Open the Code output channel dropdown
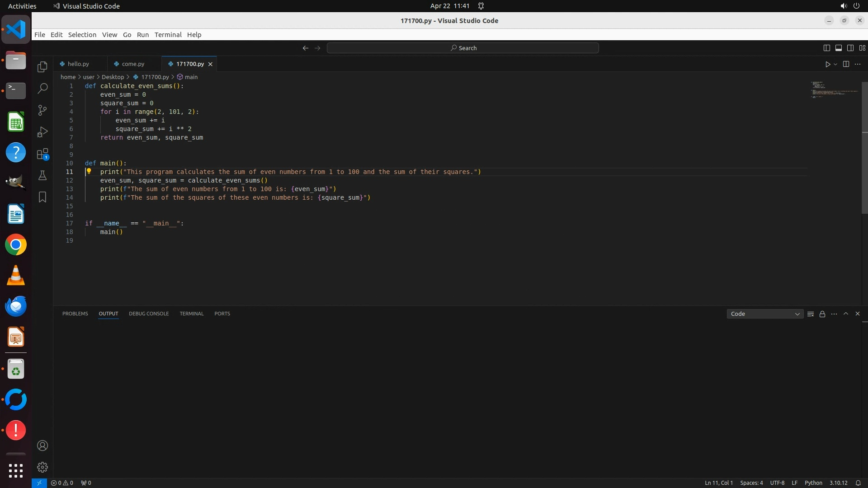The width and height of the screenshot is (868, 488). pos(764,314)
